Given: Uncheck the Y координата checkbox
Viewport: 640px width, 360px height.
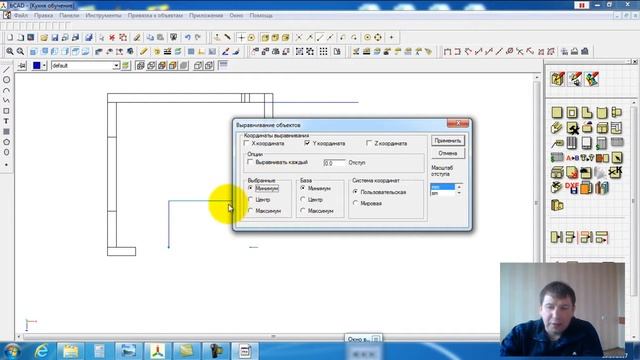Looking at the screenshot, I should click(x=307, y=143).
